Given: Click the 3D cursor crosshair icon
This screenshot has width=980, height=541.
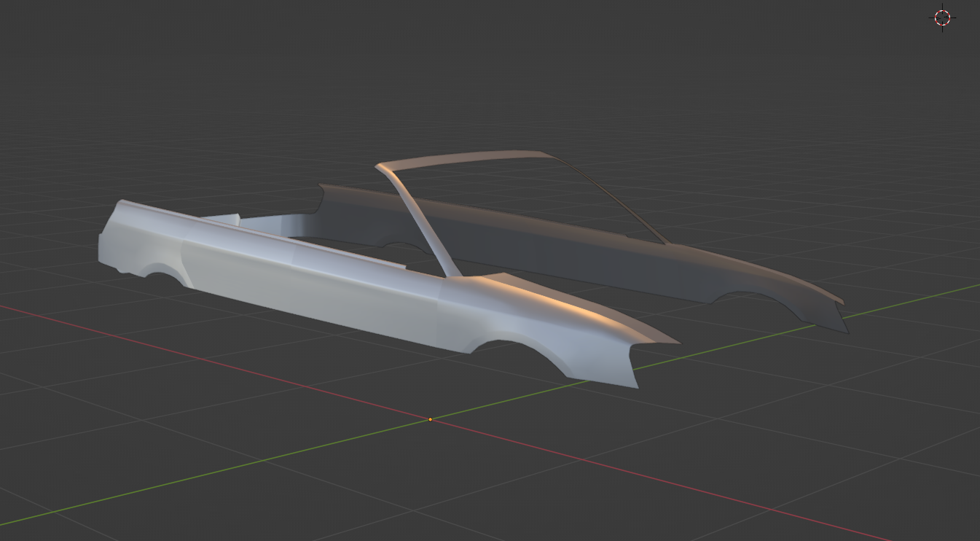Looking at the screenshot, I should (x=942, y=18).
